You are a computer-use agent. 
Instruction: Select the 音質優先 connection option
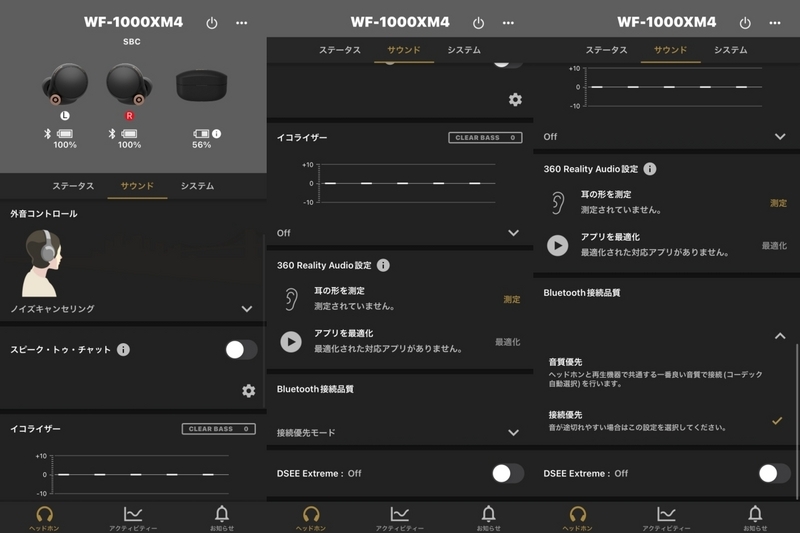click(666, 372)
